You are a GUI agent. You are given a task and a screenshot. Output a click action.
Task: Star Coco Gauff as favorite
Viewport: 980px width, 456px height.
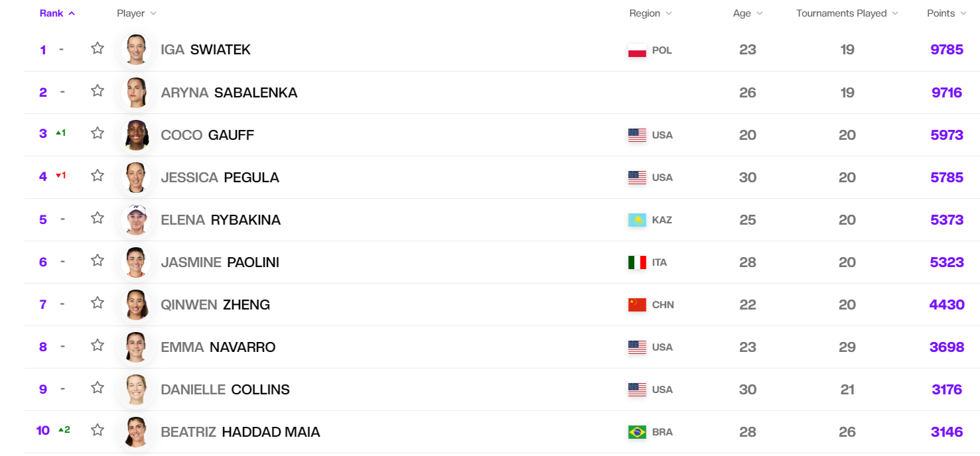click(x=98, y=133)
